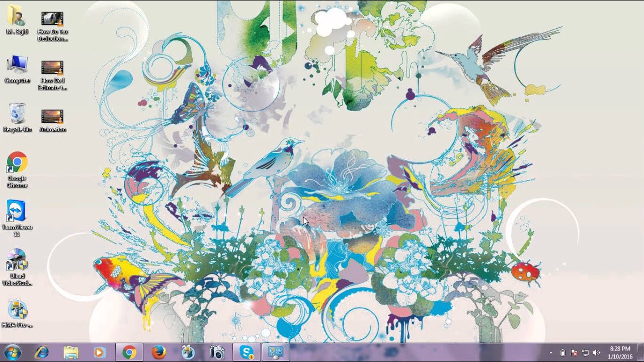Open Windows Explorer from the taskbar

[x=71, y=352]
